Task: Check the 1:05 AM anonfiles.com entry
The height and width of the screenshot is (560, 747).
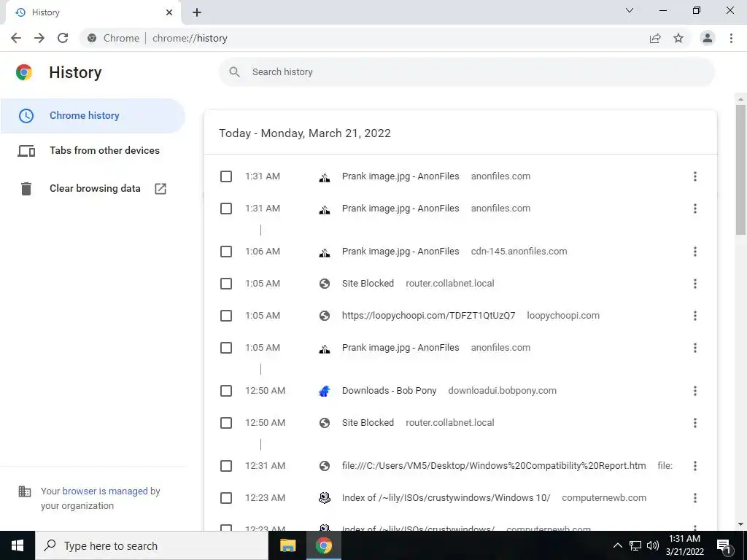Action: 226,348
